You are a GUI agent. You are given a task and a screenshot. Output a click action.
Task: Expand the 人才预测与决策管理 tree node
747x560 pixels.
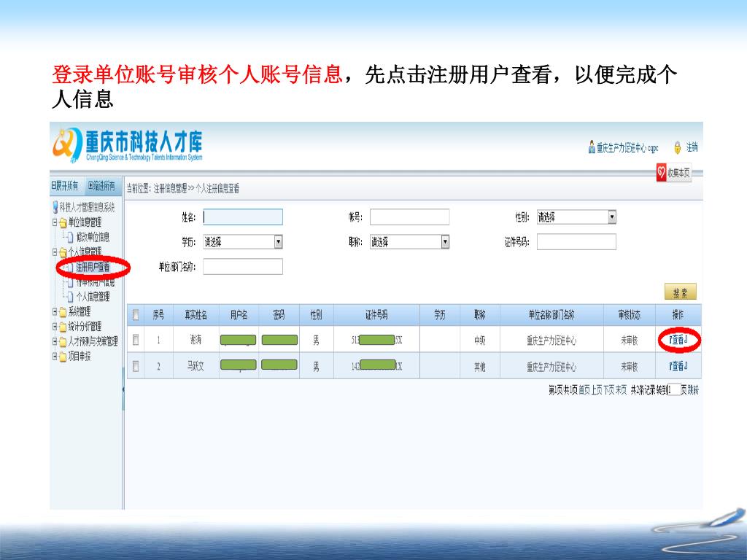[x=55, y=341]
